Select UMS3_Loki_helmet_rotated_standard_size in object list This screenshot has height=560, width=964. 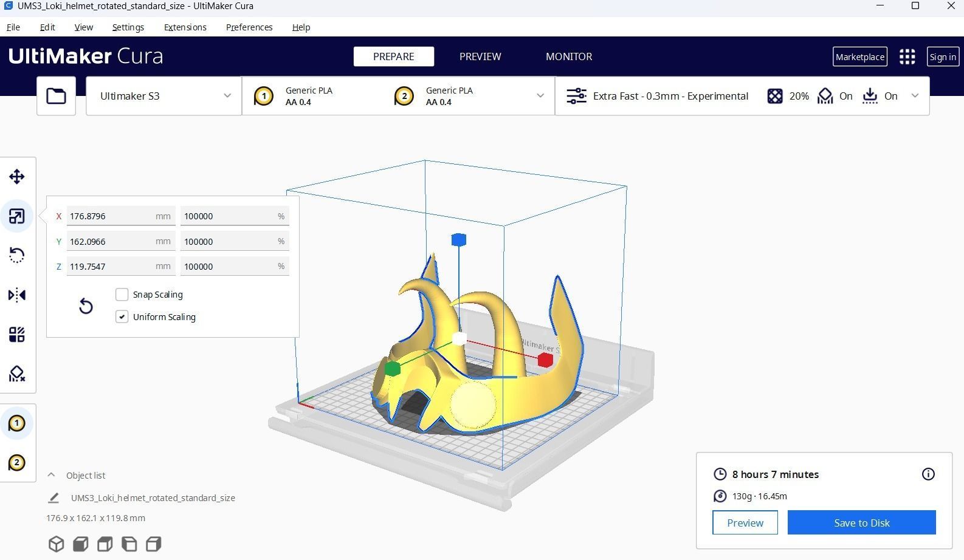(153, 498)
